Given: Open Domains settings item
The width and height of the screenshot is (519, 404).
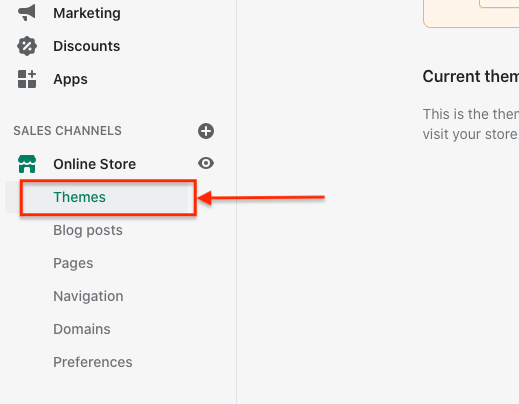Looking at the screenshot, I should [82, 329].
